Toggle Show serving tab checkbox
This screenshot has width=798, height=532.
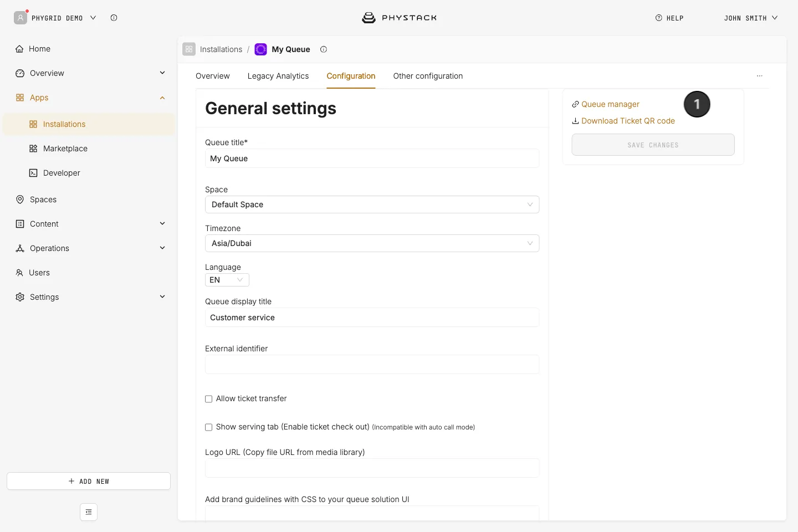tap(209, 427)
